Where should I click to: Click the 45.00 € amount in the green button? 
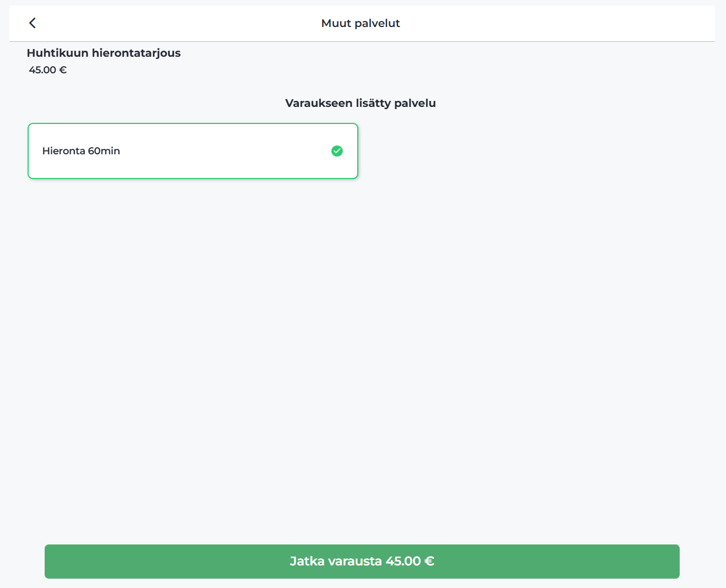point(410,561)
